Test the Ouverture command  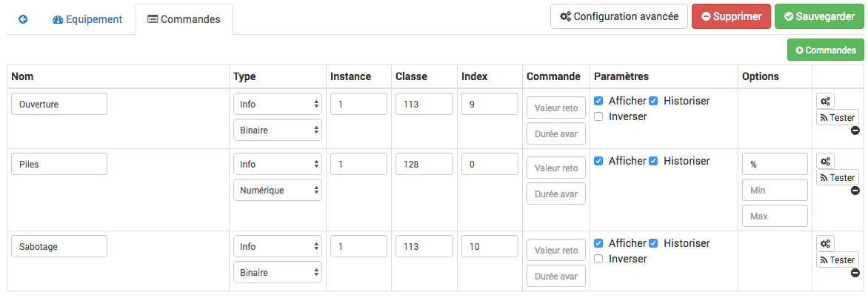coord(837,117)
